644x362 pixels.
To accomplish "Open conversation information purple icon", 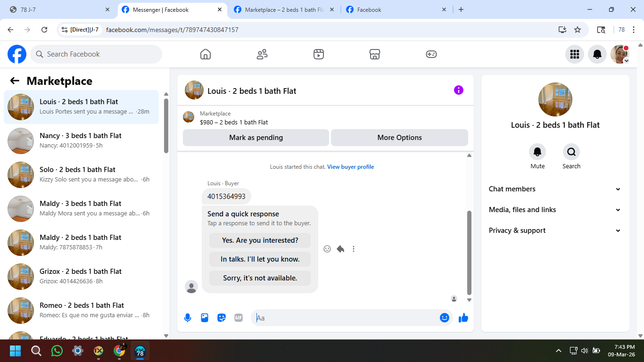I will point(459,90).
